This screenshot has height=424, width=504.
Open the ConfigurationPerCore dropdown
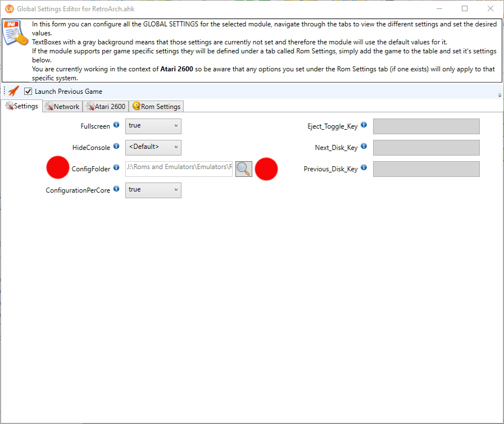coord(153,190)
